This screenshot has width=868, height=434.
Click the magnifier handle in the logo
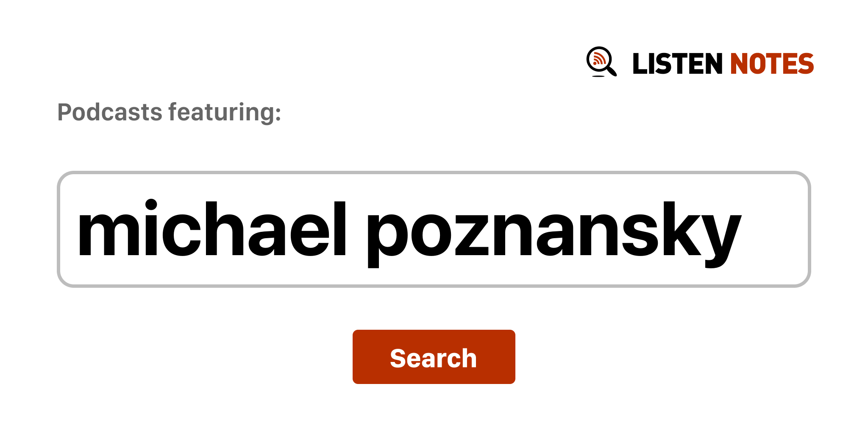tap(612, 70)
